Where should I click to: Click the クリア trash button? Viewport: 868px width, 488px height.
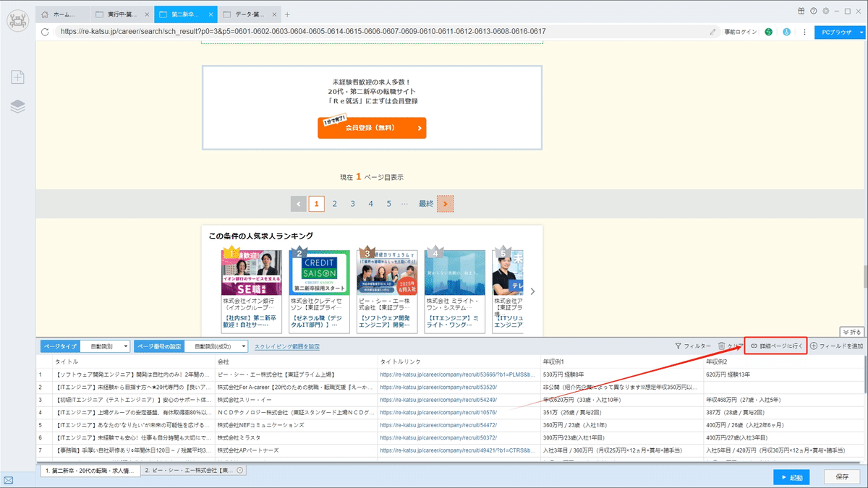click(731, 346)
